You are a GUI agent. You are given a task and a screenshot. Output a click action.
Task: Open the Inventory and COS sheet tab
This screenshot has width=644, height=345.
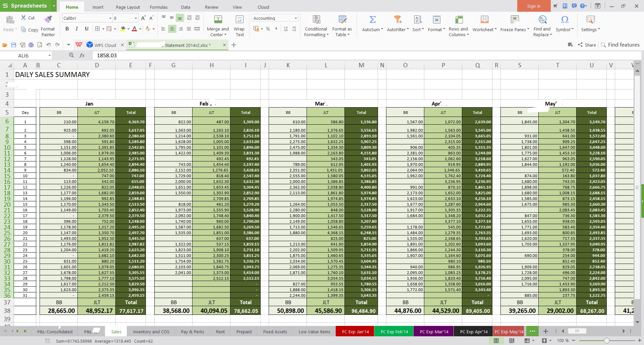pos(151,332)
